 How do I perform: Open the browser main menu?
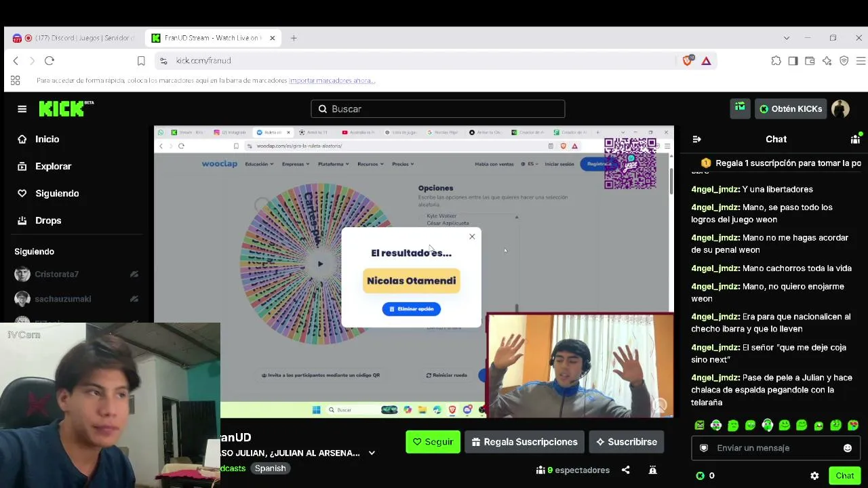861,61
